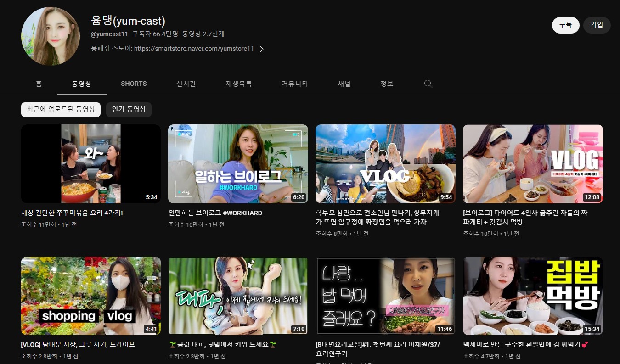
Task: Open the 재생목록 playlists tab
Action: 238,84
